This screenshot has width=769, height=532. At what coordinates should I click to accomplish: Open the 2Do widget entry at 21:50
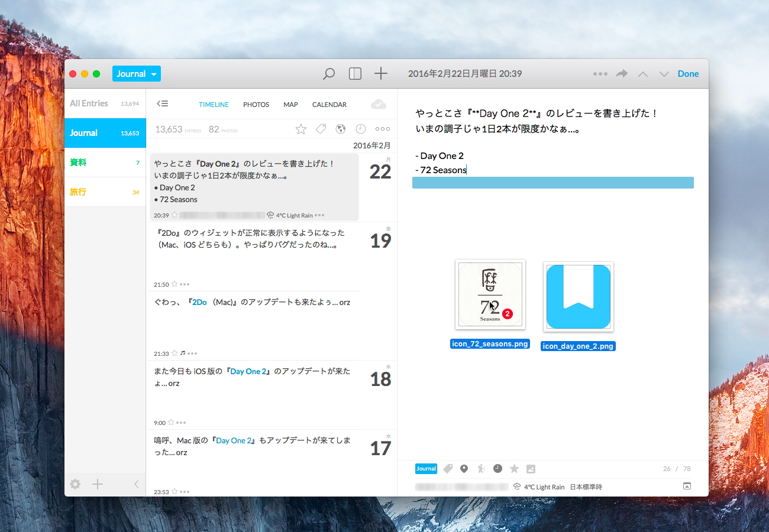254,257
